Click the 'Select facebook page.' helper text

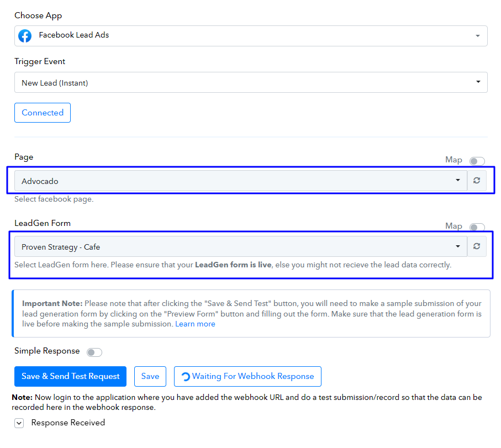point(54,199)
